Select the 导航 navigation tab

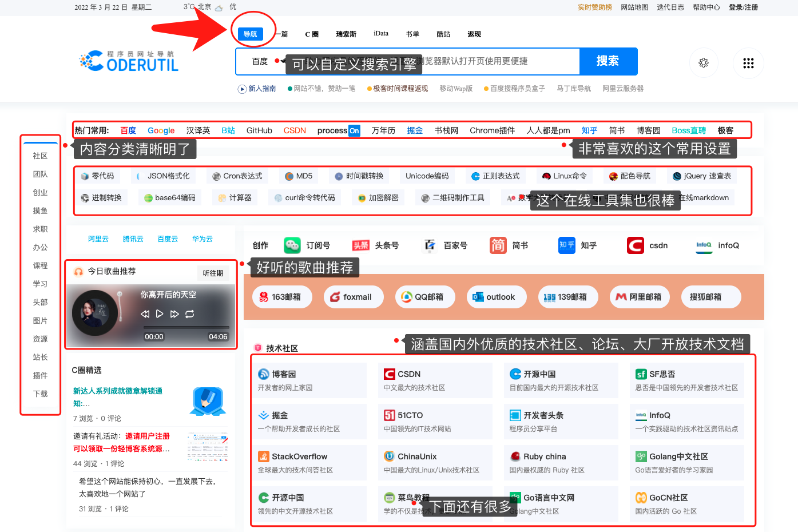coord(250,34)
